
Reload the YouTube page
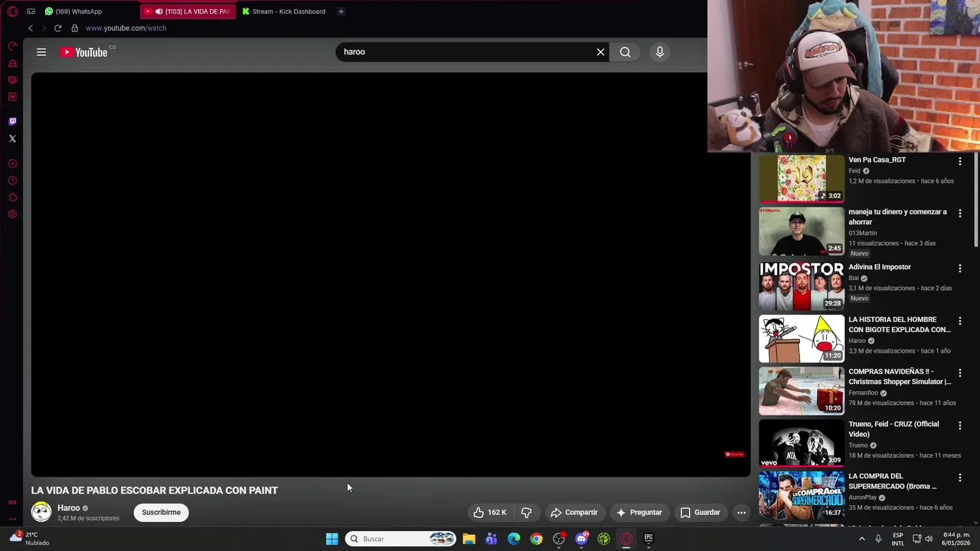point(57,28)
